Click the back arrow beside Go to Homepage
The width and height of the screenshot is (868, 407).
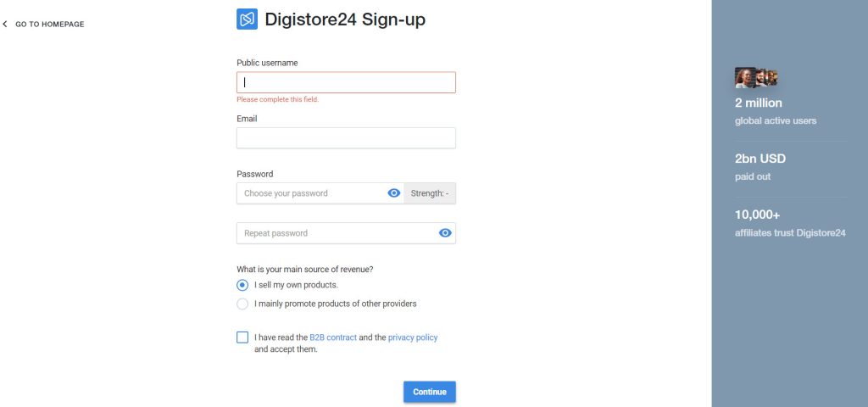[x=5, y=24]
